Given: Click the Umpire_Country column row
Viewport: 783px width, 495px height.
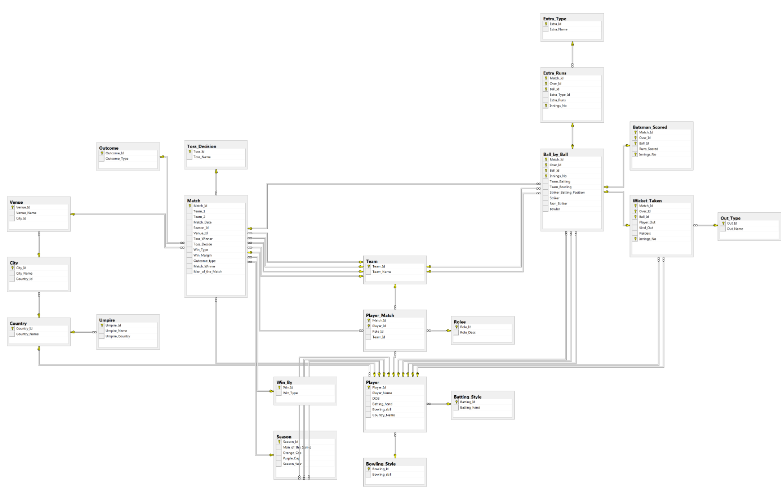Looking at the screenshot, I should tap(128, 336).
